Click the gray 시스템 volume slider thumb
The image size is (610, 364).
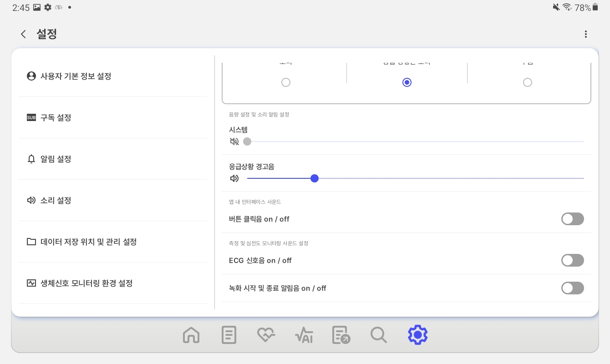tap(247, 142)
